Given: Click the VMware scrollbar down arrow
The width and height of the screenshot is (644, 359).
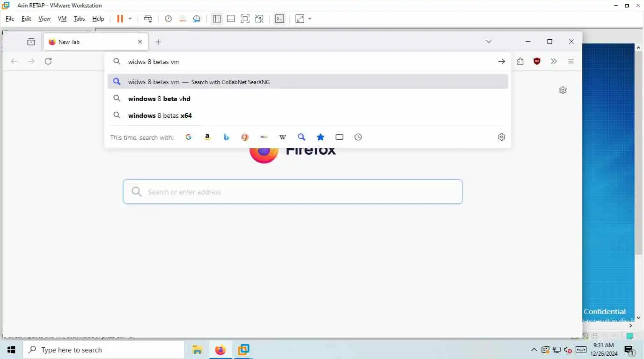Looking at the screenshot, I should pyautogui.click(x=638, y=318).
